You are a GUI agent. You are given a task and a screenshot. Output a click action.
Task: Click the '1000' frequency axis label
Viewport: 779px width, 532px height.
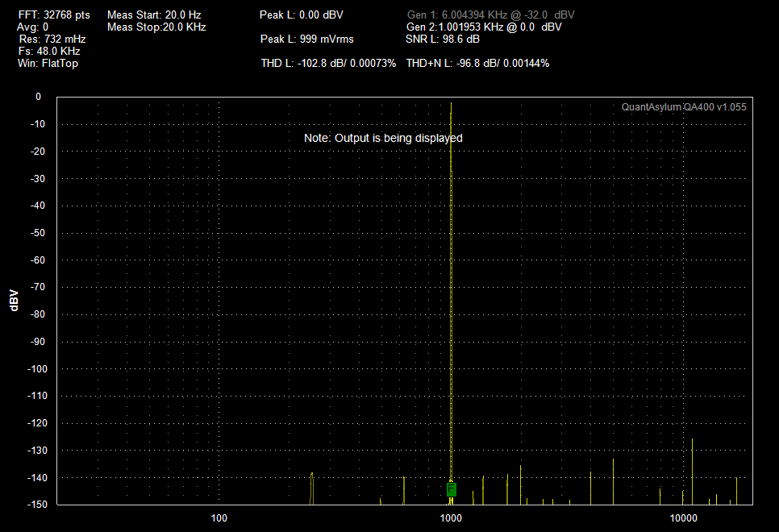point(451,518)
